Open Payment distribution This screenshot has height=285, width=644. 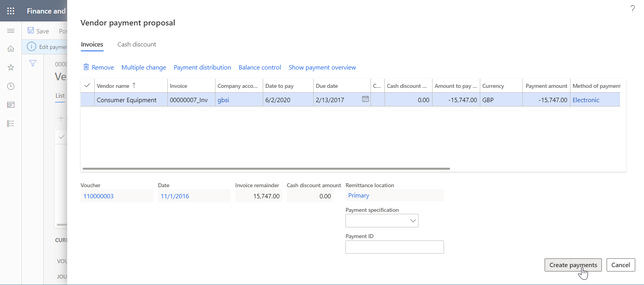202,68
